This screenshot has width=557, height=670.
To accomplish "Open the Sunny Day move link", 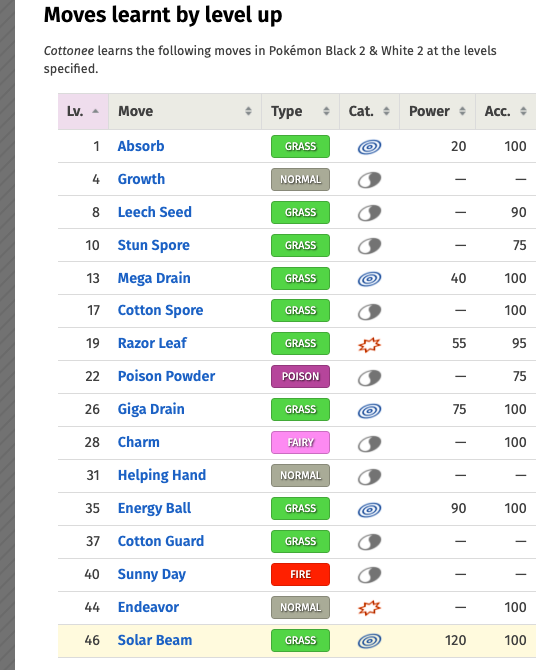I will (x=152, y=574).
